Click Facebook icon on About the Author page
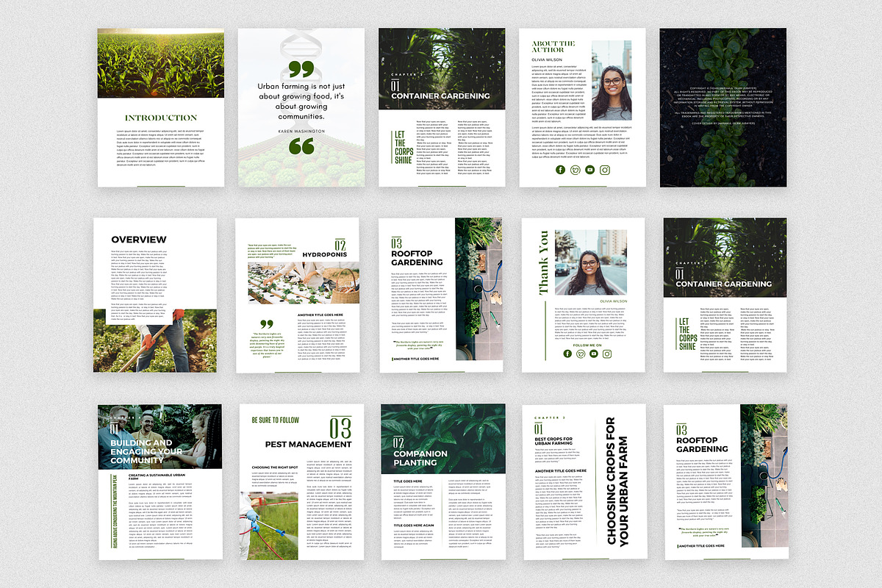Viewport: 882px width, 588px height. click(x=560, y=170)
